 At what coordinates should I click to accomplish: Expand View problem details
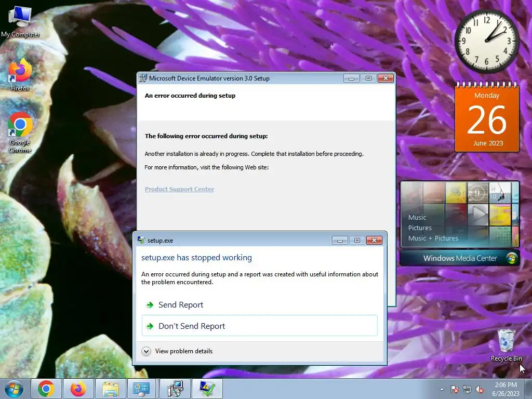pos(177,351)
